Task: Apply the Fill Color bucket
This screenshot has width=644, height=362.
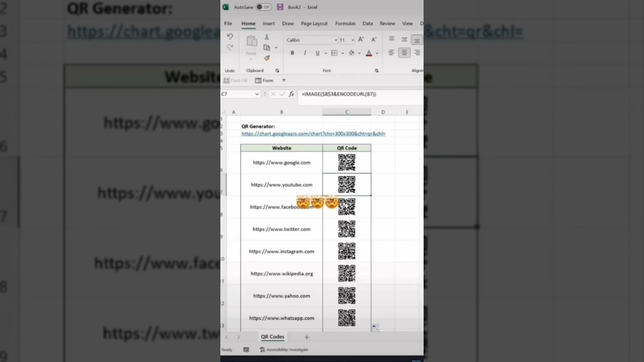Action: (351, 53)
